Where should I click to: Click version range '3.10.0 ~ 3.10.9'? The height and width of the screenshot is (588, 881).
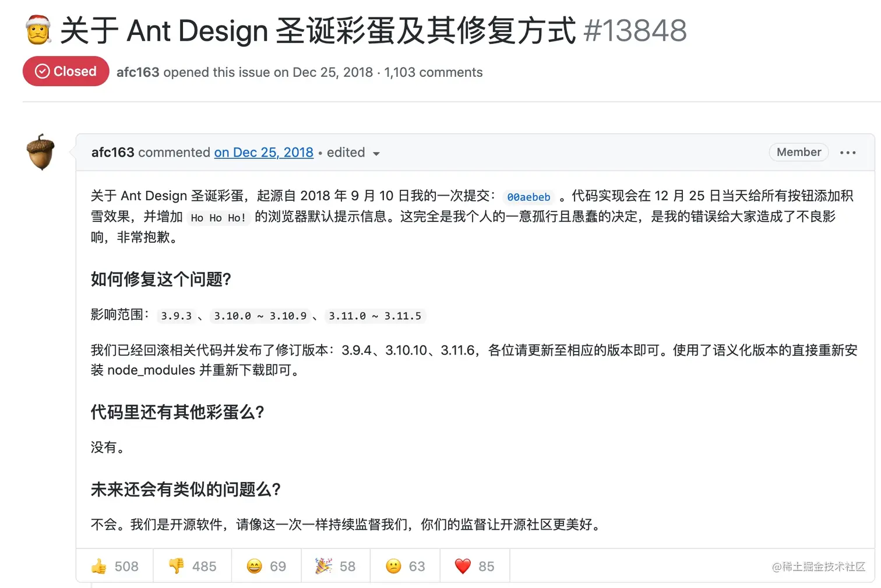(x=260, y=316)
